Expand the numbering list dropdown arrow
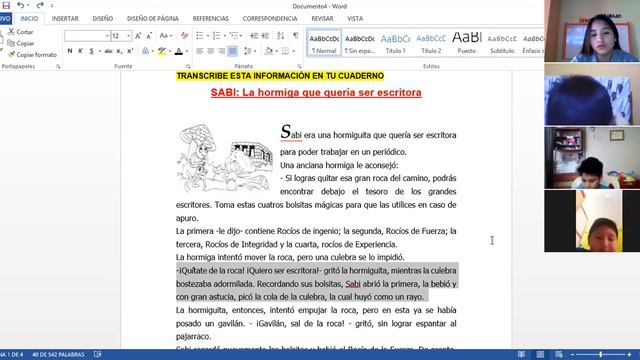Viewport: 640px width, 360px height. [x=224, y=36]
